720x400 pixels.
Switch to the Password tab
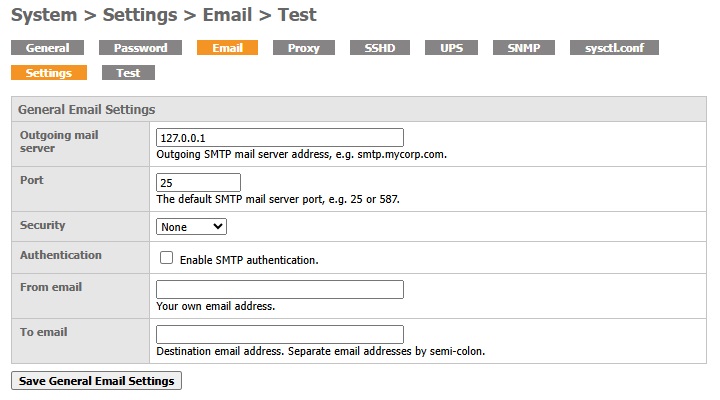click(140, 48)
